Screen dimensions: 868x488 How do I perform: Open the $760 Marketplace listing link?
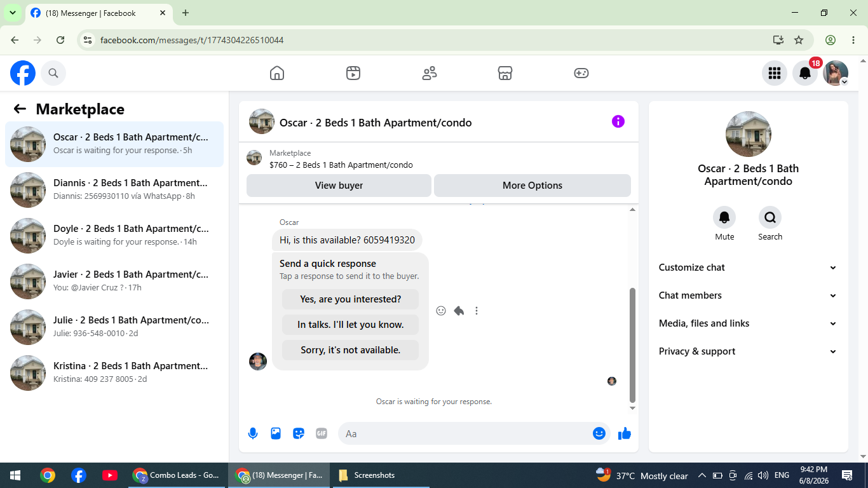(341, 165)
